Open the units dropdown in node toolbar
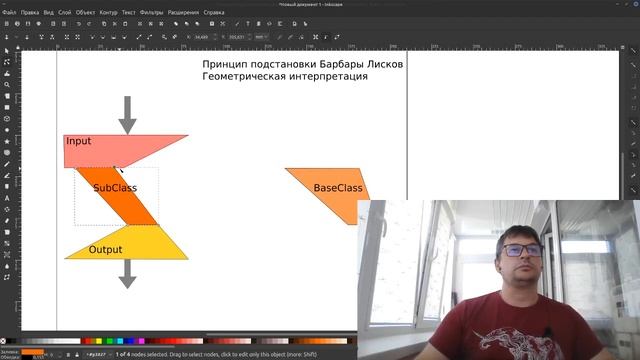640x360 pixels. pos(261,37)
